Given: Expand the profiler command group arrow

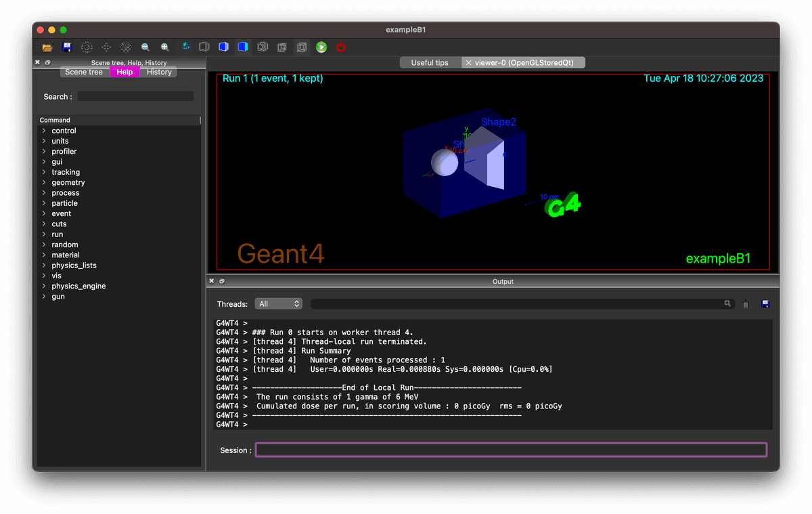Looking at the screenshot, I should click(x=44, y=152).
